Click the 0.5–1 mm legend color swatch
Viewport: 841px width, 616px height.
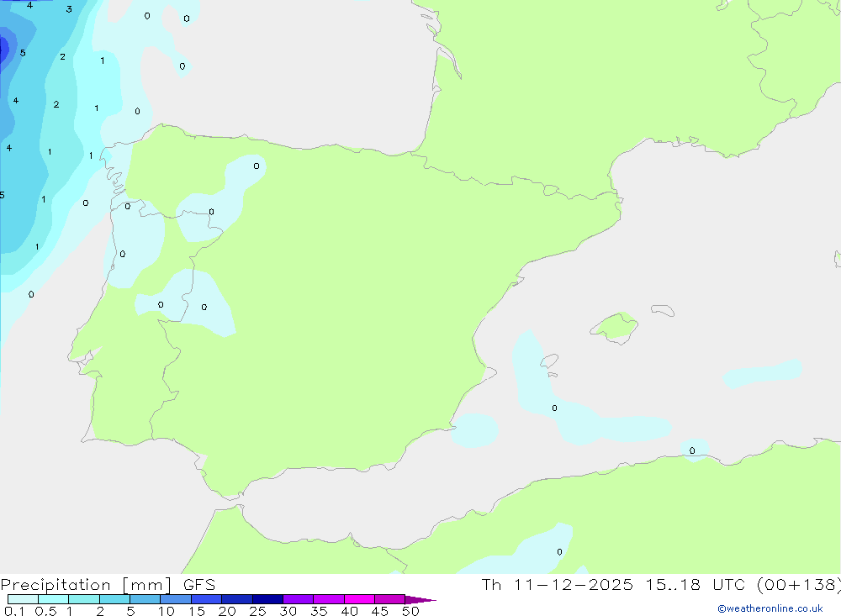(x=53, y=599)
